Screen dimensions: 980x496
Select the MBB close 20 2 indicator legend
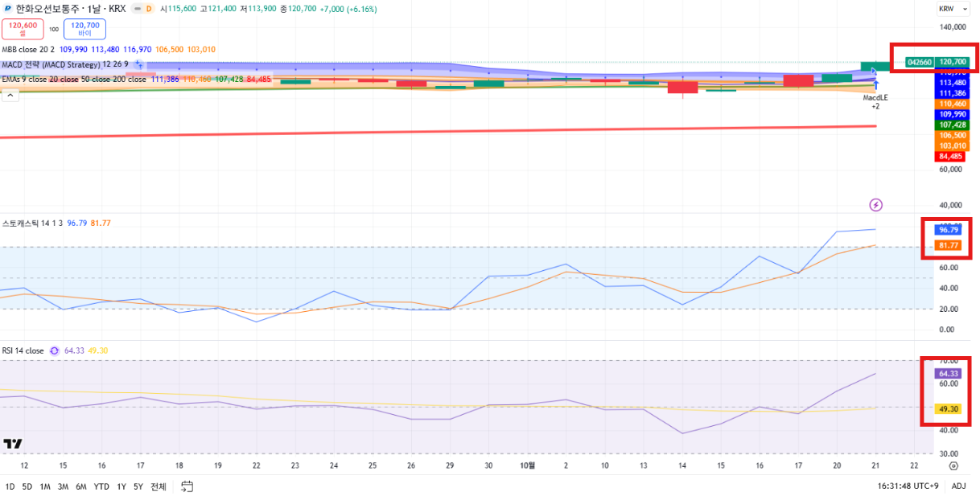(29, 50)
